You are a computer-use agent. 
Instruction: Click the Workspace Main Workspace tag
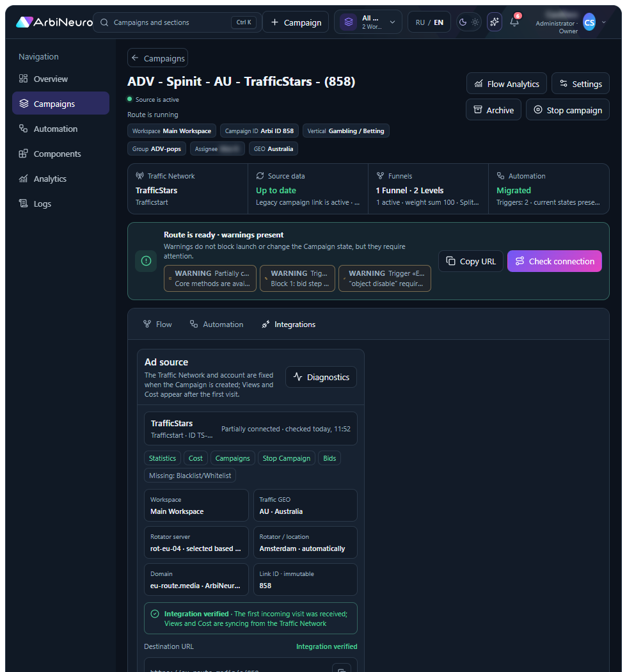pos(171,131)
